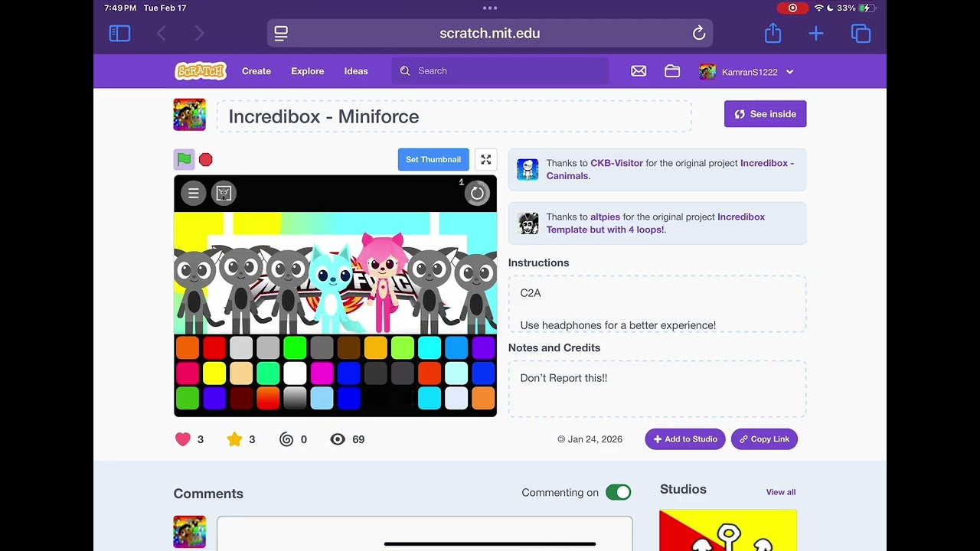This screenshot has width=980, height=551.
Task: Start the project with the green flag
Action: point(184,159)
